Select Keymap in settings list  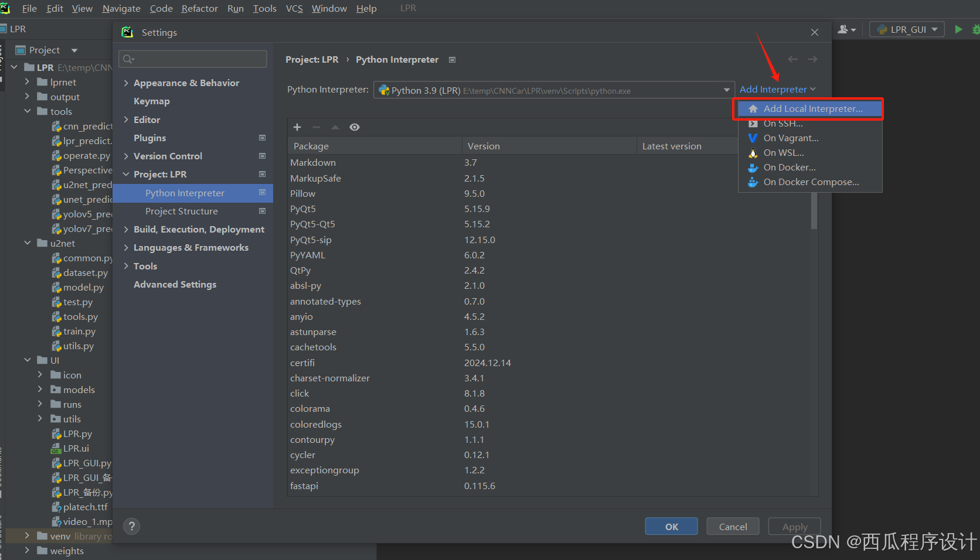152,101
